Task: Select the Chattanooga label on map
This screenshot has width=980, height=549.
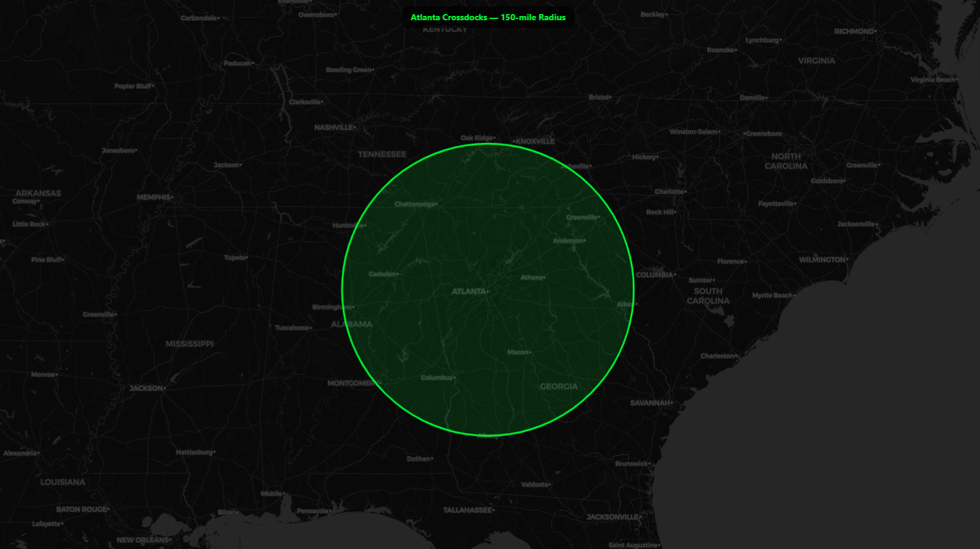Action: [x=414, y=204]
